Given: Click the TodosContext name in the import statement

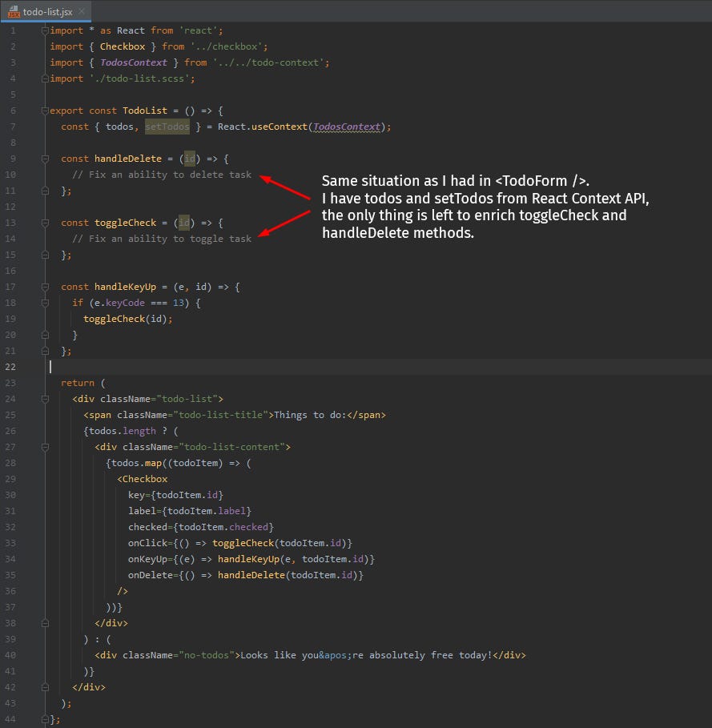Looking at the screenshot, I should pyautogui.click(x=134, y=62).
